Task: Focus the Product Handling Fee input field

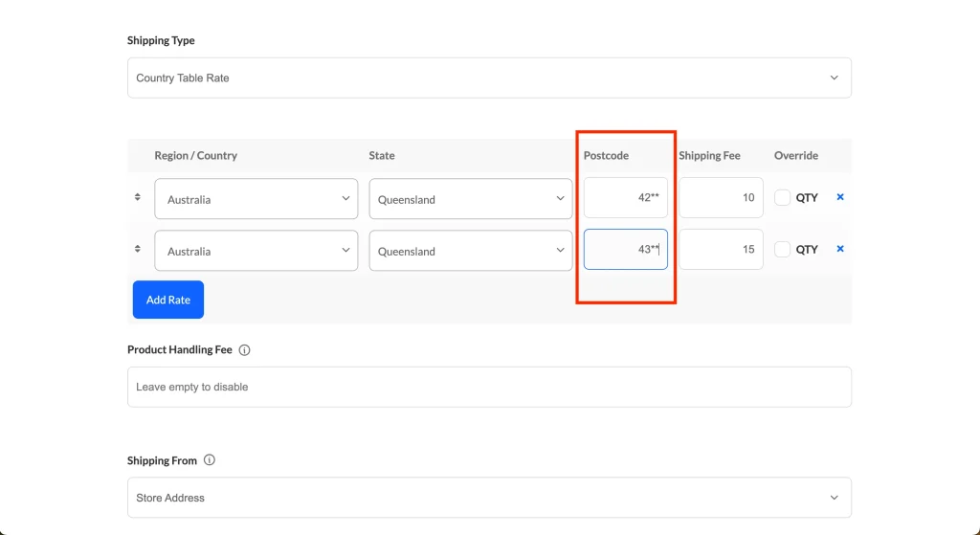Action: (489, 387)
